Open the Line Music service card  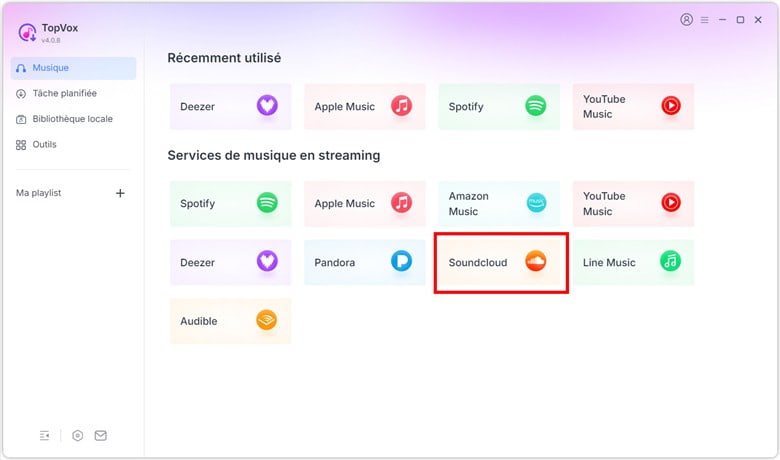633,262
